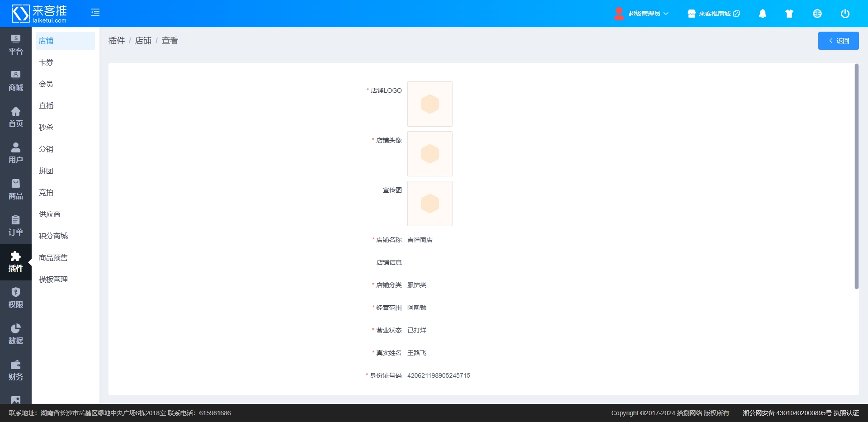The image size is (868, 422).
Task: Go to 首页 home in sidebar
Action: tap(16, 118)
